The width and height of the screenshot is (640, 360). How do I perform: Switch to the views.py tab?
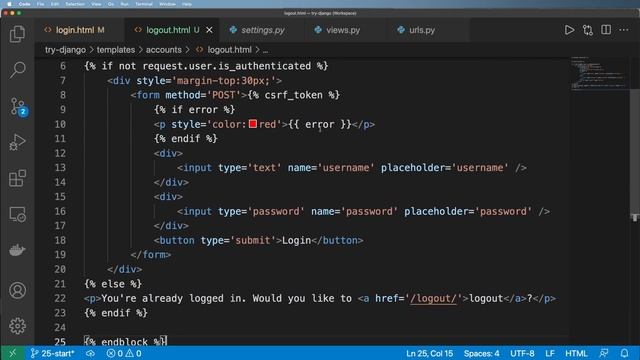(343, 30)
